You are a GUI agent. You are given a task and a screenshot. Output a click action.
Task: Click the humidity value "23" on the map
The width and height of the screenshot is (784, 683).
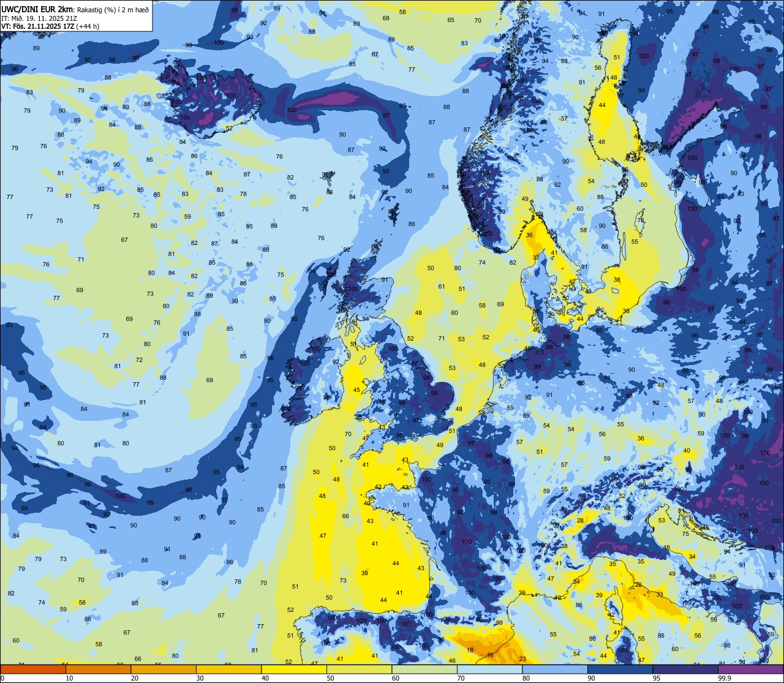[x=522, y=659]
